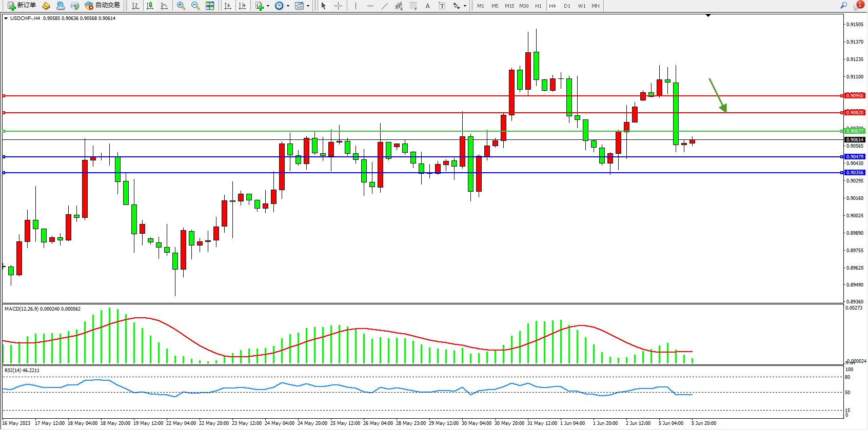Click the red 0.90950 price level label
This screenshot has width=868, height=430.
[855, 96]
